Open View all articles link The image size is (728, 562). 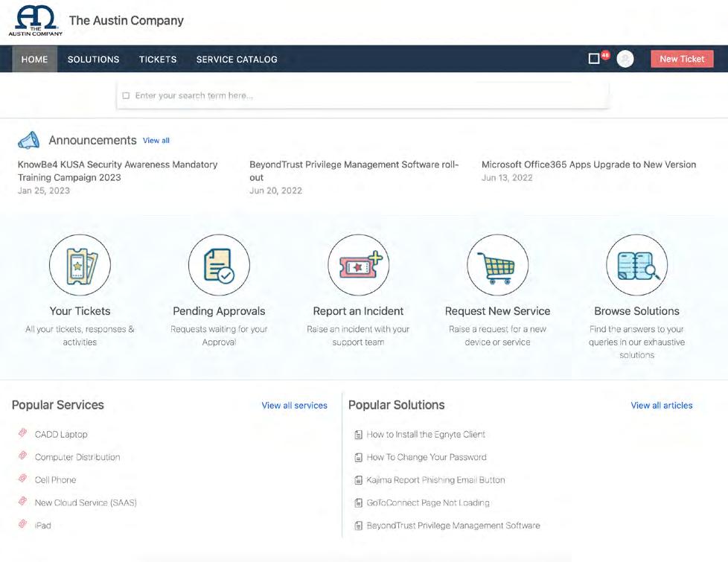(x=662, y=406)
